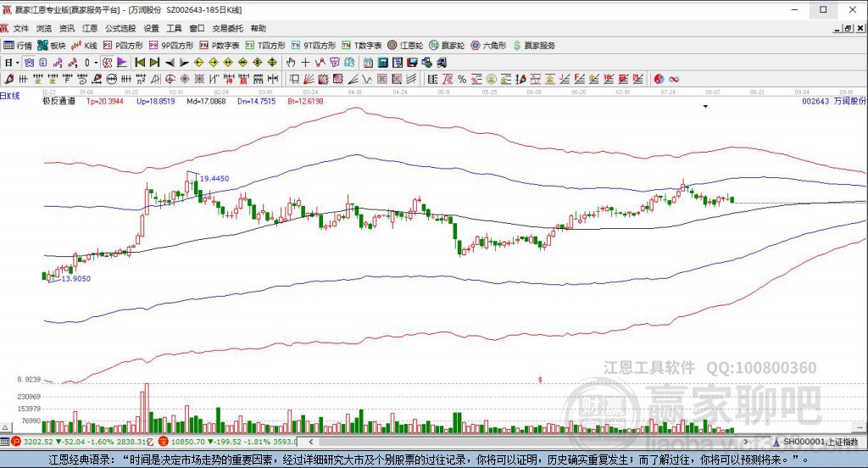The image size is (868, 468).
Task: Click the infinity symbol icon
Action: (x=674, y=79)
